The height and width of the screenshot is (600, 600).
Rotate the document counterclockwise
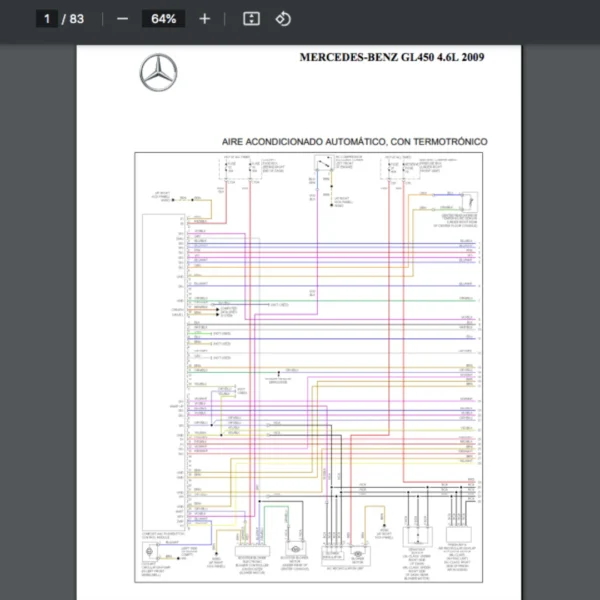283,19
